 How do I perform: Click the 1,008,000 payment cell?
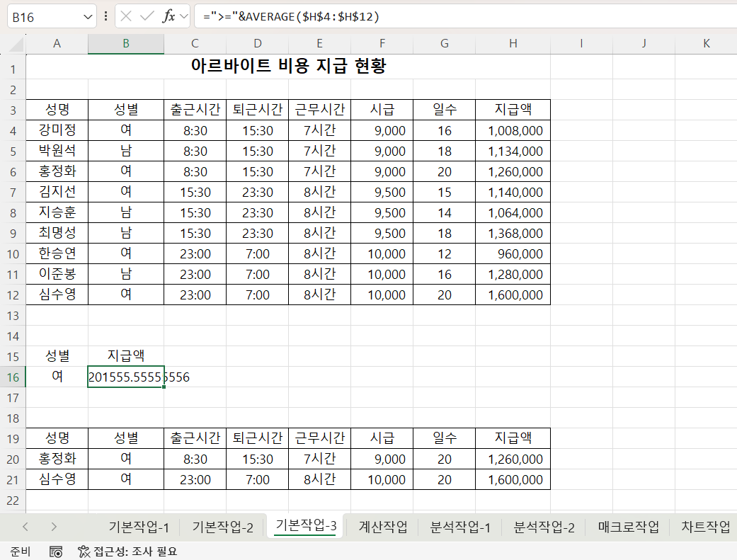(513, 130)
